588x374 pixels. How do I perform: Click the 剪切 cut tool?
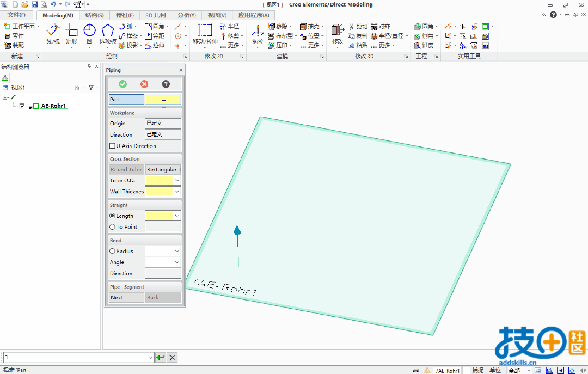click(358, 27)
